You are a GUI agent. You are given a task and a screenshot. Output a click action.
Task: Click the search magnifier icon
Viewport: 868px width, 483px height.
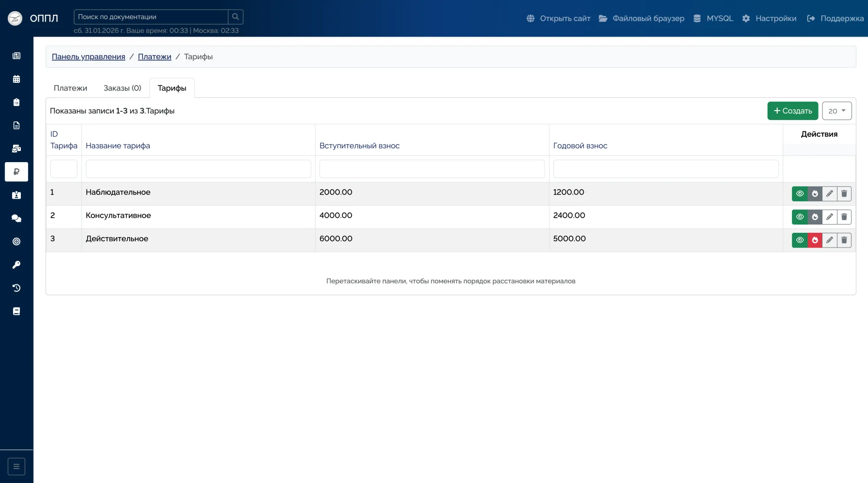[235, 17]
